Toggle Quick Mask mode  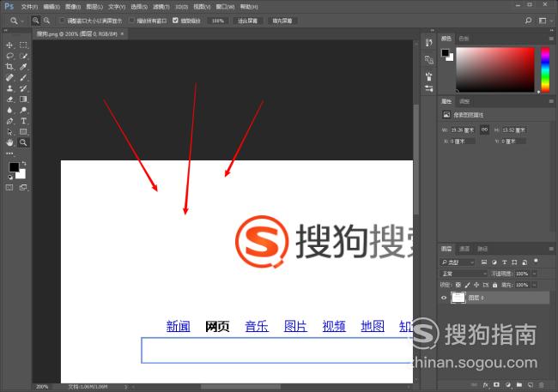click(9, 188)
